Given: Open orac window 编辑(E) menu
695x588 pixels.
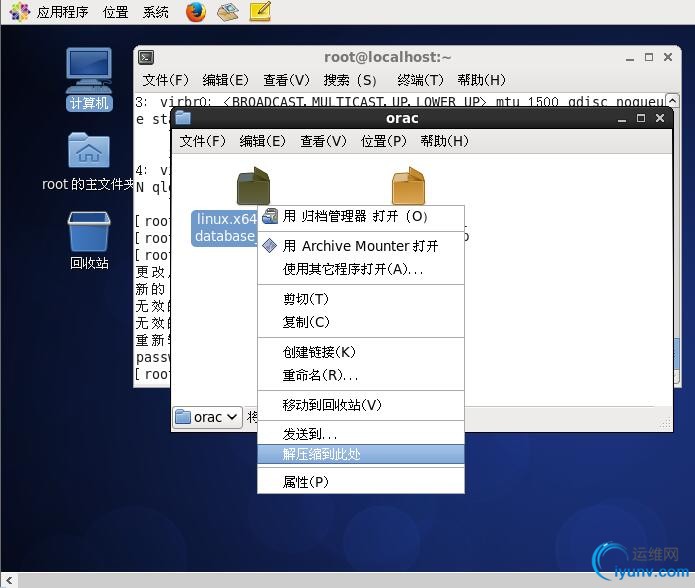Looking at the screenshot, I should point(262,141).
